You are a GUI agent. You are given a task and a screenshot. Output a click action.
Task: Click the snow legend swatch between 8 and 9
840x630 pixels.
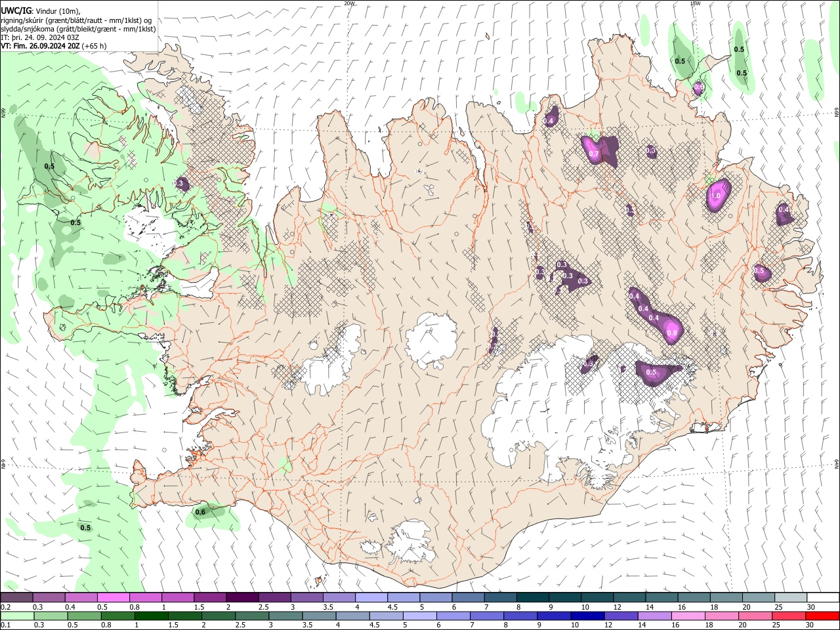tap(532, 597)
